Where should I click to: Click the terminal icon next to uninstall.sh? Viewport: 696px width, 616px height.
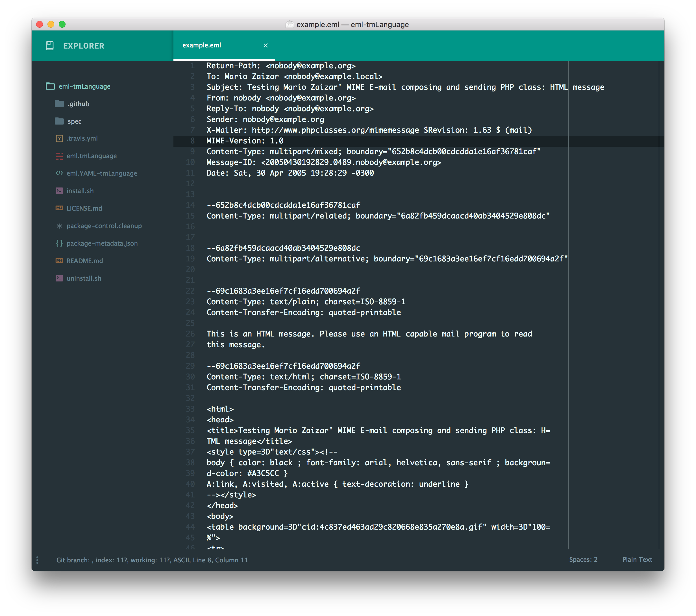click(60, 278)
